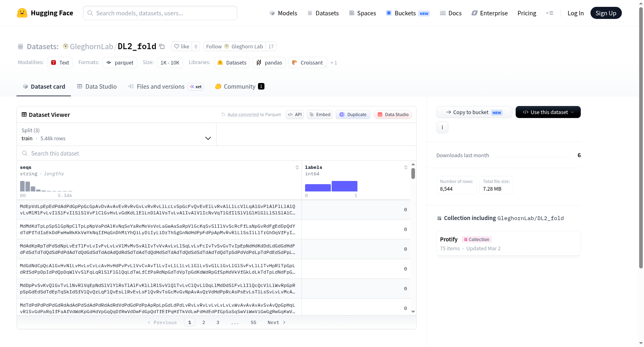Open Data Studio from viewer header

pyautogui.click(x=393, y=114)
